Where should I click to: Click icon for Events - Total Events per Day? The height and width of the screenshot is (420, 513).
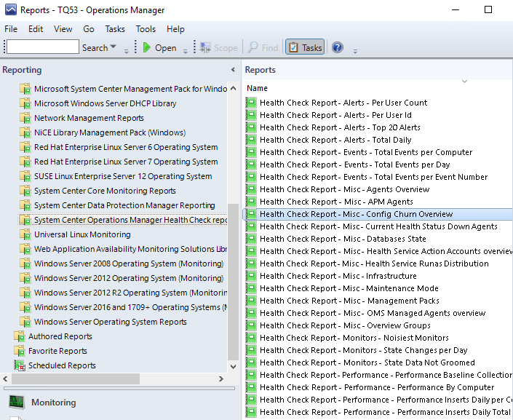coord(251,165)
